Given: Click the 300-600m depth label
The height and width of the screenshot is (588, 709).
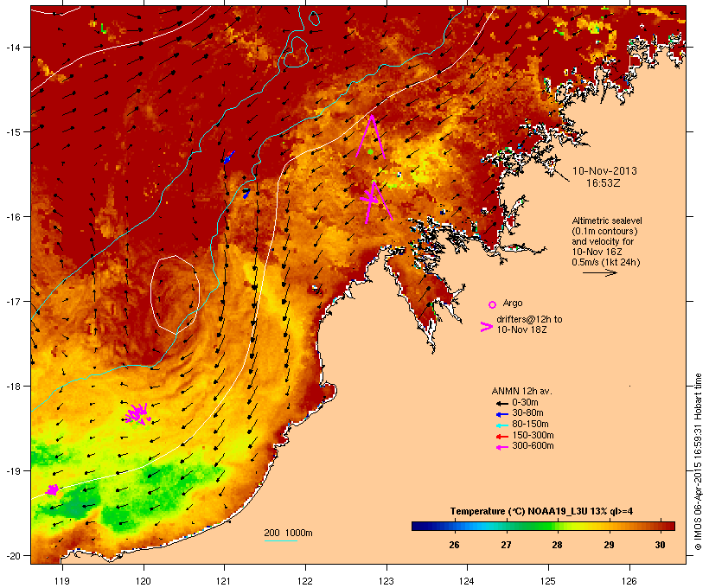Looking at the screenshot, I should (x=533, y=446).
